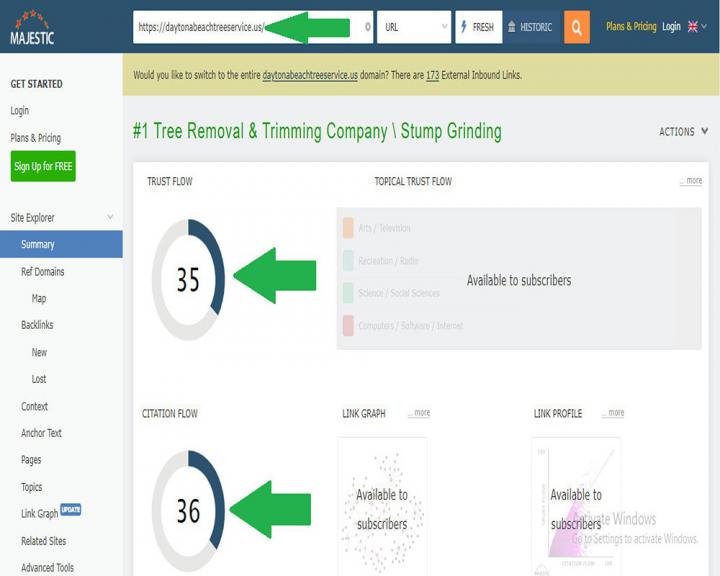The width and height of the screenshot is (720, 576).
Task: Open the URL scope dropdown
Action: (x=414, y=27)
